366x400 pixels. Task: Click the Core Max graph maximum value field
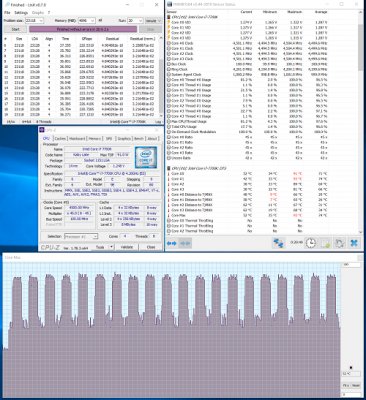tap(352, 265)
